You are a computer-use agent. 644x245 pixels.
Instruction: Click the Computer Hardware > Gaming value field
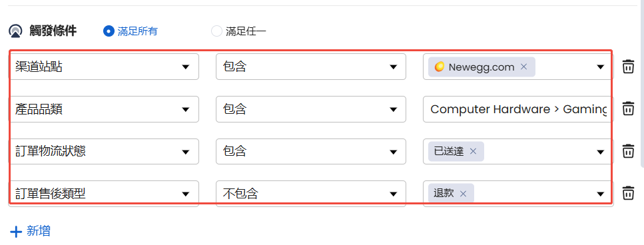point(518,109)
